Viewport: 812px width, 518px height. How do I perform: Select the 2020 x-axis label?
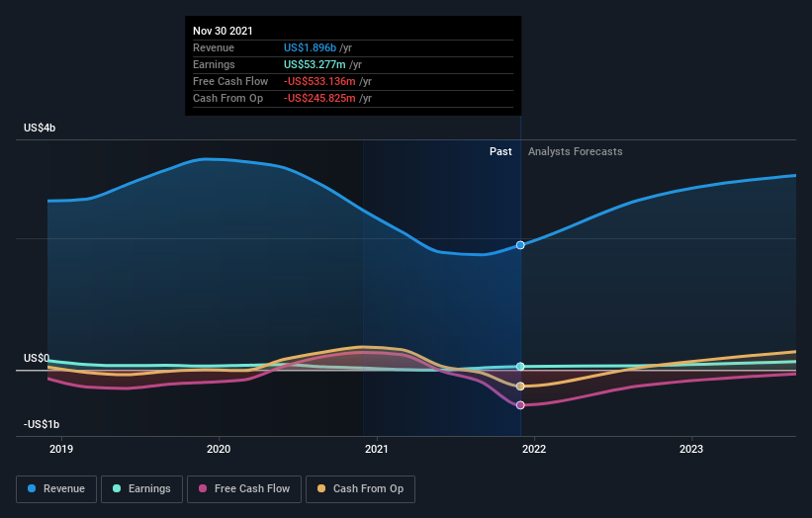click(x=219, y=449)
